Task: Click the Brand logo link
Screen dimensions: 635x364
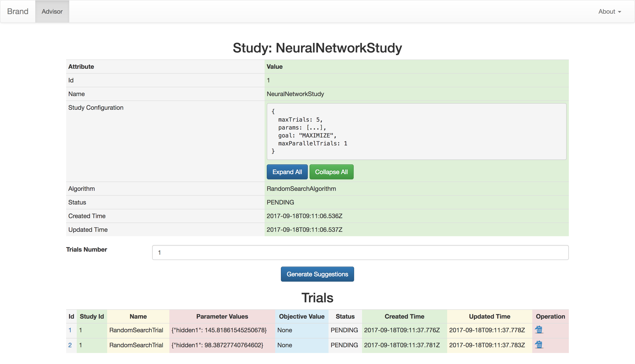Action: coord(18,11)
